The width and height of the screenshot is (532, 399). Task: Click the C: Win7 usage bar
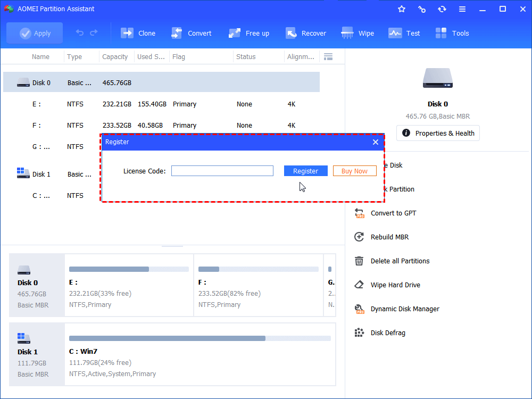(x=200, y=338)
